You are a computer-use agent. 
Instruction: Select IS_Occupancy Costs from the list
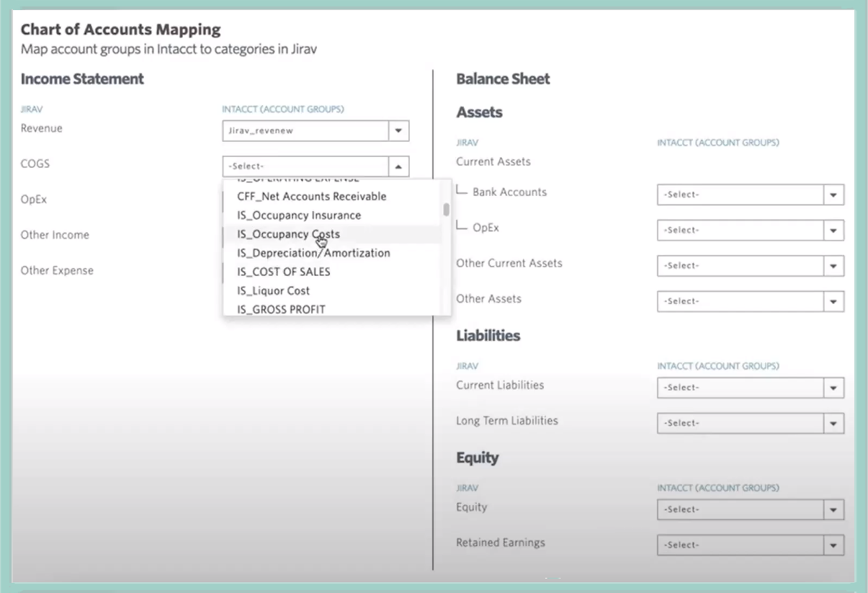(288, 234)
